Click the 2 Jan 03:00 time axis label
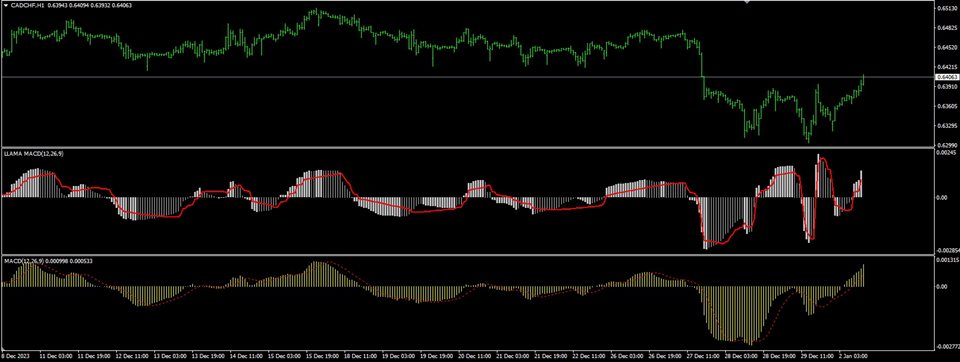Image resolution: width=960 pixels, height=362 pixels. [x=853, y=355]
